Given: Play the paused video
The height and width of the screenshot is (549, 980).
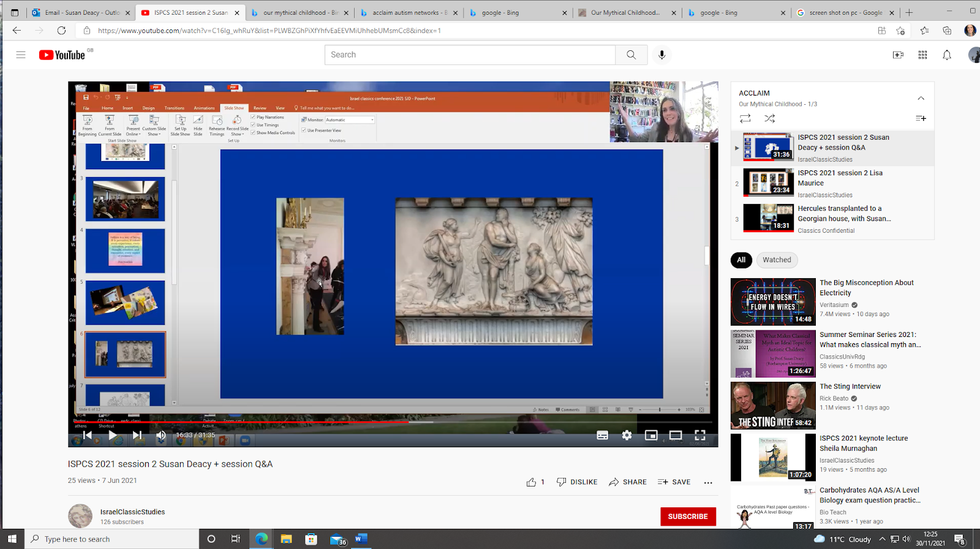Looking at the screenshot, I should pyautogui.click(x=113, y=435).
